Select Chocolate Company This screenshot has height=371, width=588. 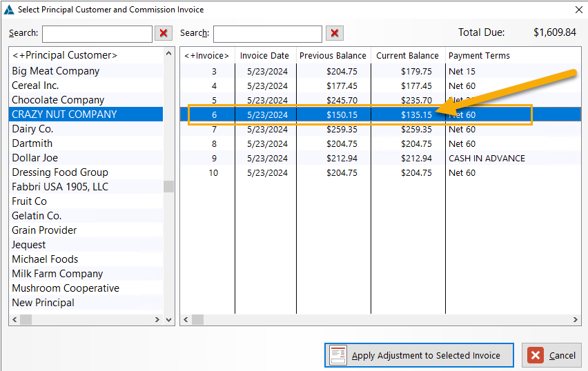tap(86, 100)
